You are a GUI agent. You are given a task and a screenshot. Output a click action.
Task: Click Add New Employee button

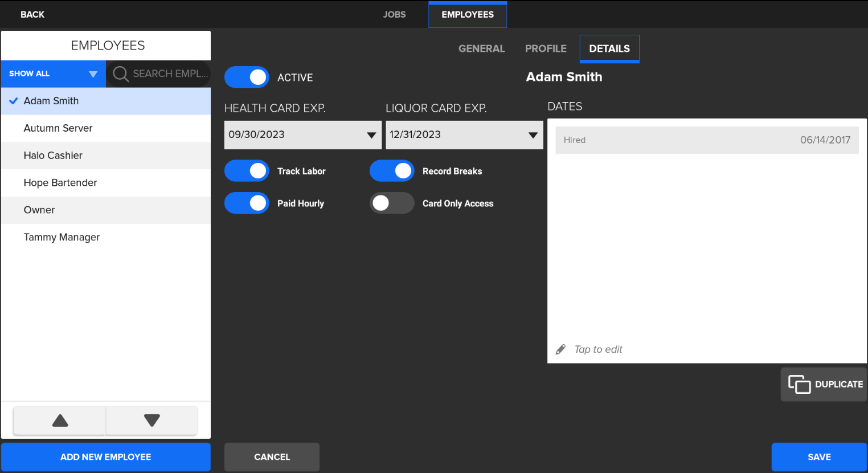pos(106,457)
